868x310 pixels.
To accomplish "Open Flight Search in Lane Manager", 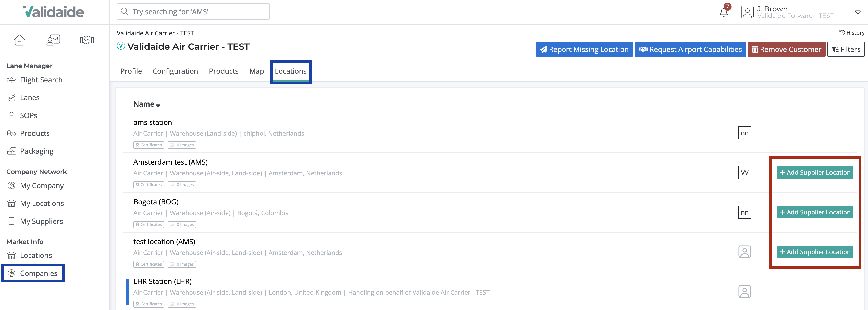I will click(41, 80).
